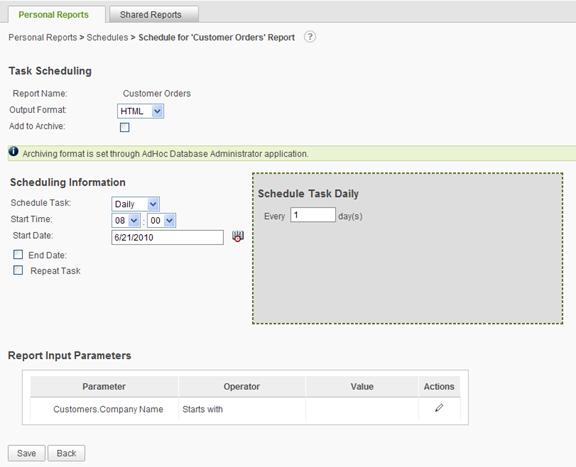Tick the Repeat Task checkbox
This screenshot has width=576, height=467.
pos(18,270)
